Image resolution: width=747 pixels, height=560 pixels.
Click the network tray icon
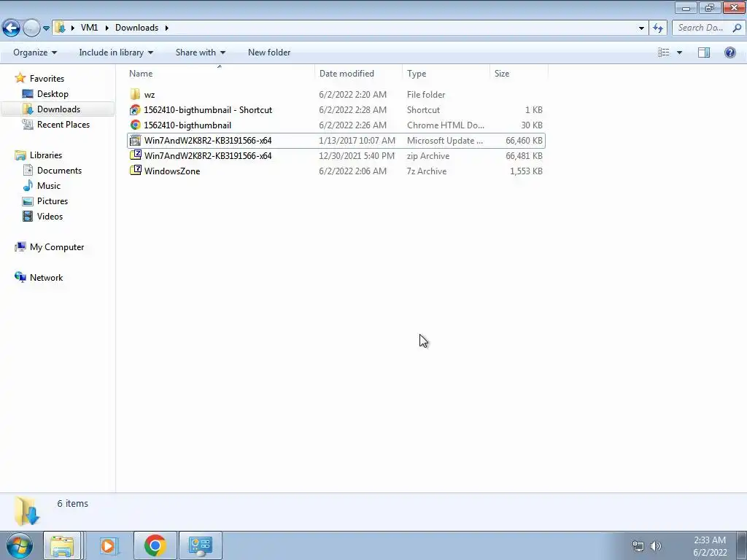[x=638, y=546]
